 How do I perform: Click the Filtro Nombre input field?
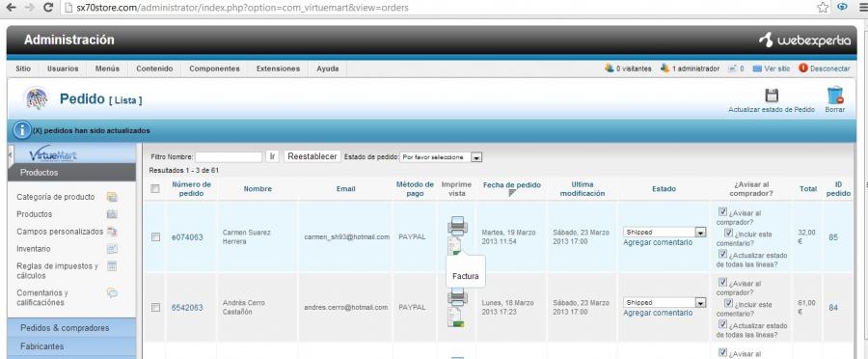[x=229, y=157]
